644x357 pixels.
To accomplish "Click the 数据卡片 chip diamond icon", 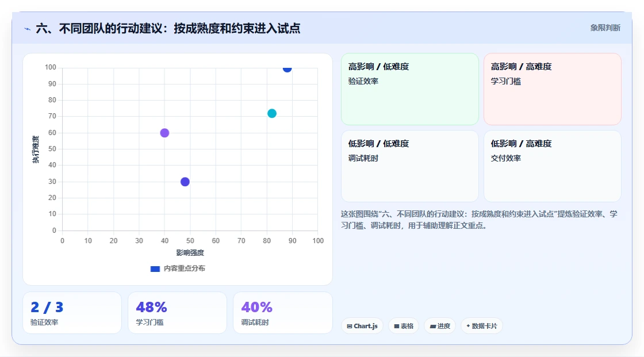I will (x=468, y=326).
